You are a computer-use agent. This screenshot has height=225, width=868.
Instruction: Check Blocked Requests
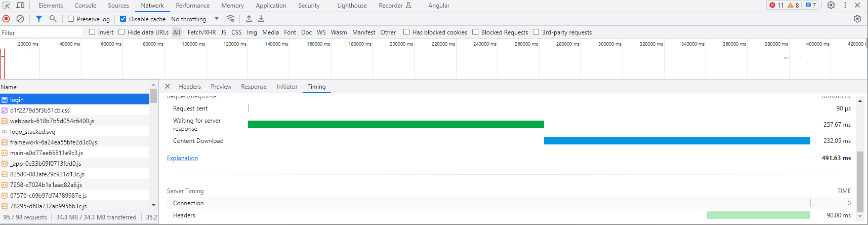pyautogui.click(x=475, y=32)
